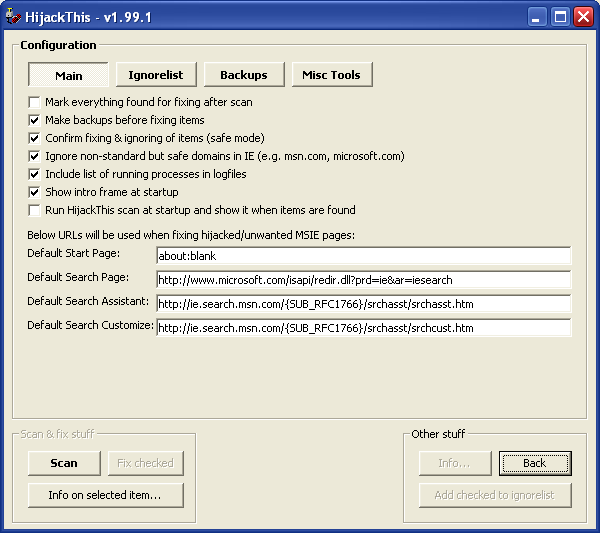Click Info on selected item button
Image resolution: width=600 pixels, height=533 pixels.
coord(106,495)
